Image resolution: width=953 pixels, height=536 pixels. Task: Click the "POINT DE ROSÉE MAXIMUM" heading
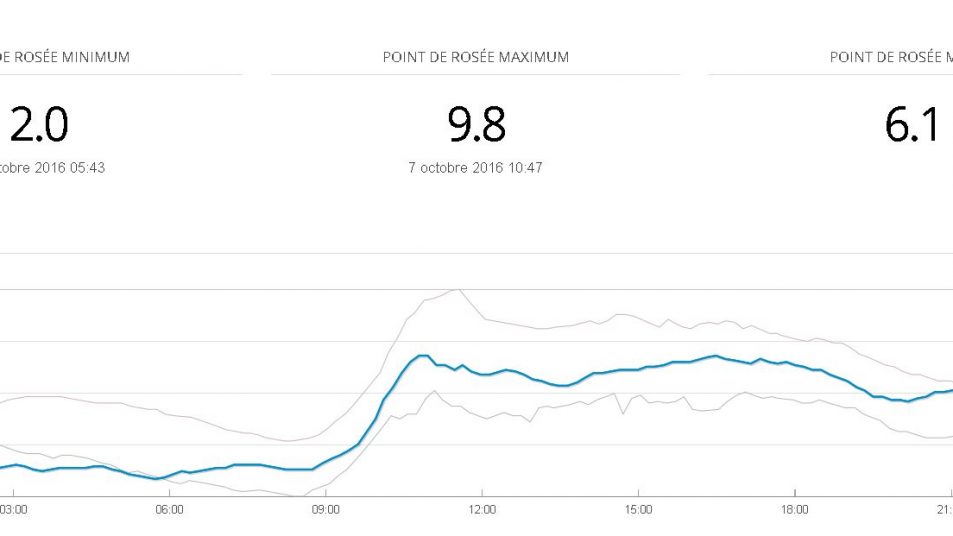pos(475,57)
